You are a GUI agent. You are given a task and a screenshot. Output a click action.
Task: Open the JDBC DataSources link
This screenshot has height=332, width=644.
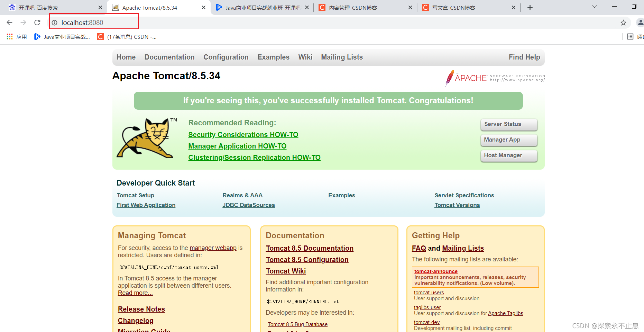(x=248, y=205)
